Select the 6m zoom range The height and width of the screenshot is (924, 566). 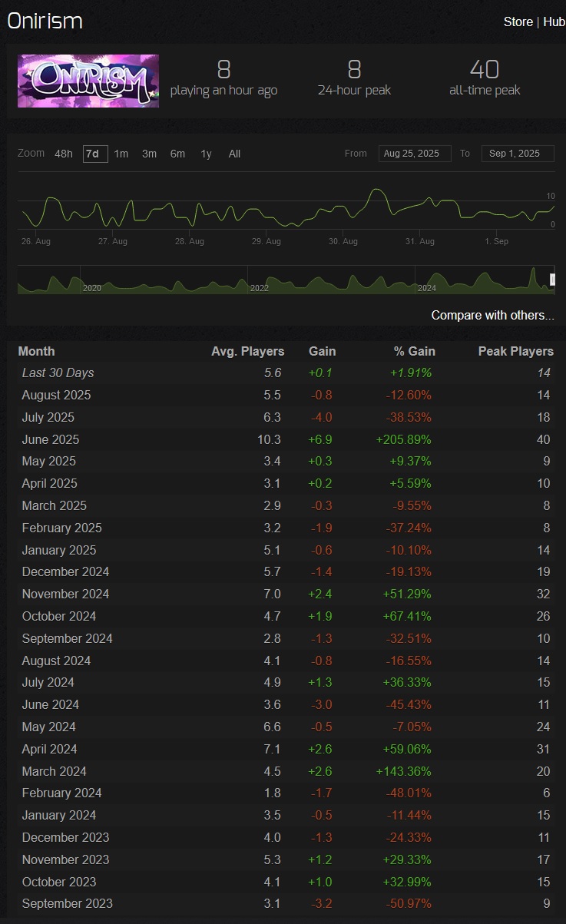tap(177, 154)
